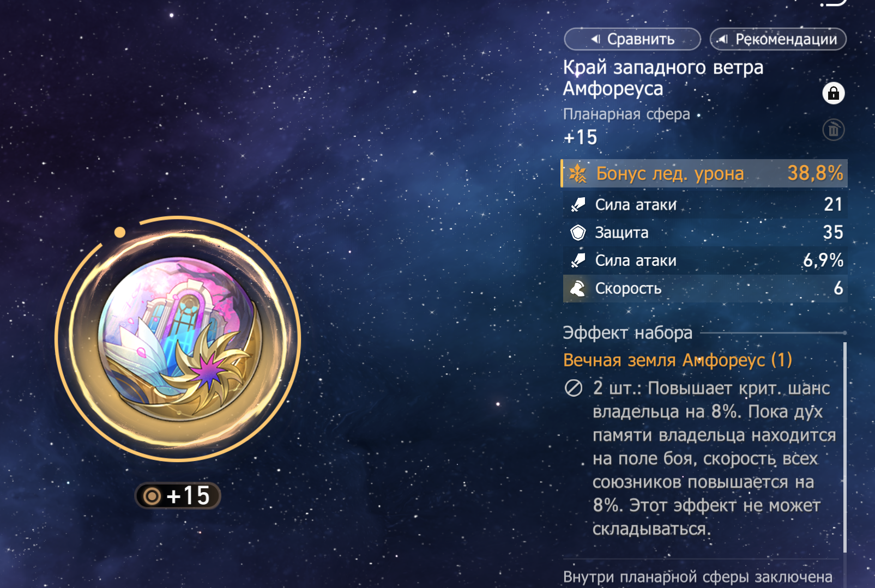Click the inactive 2 шт. set bonus icon
The image size is (875, 588).
coord(574,389)
